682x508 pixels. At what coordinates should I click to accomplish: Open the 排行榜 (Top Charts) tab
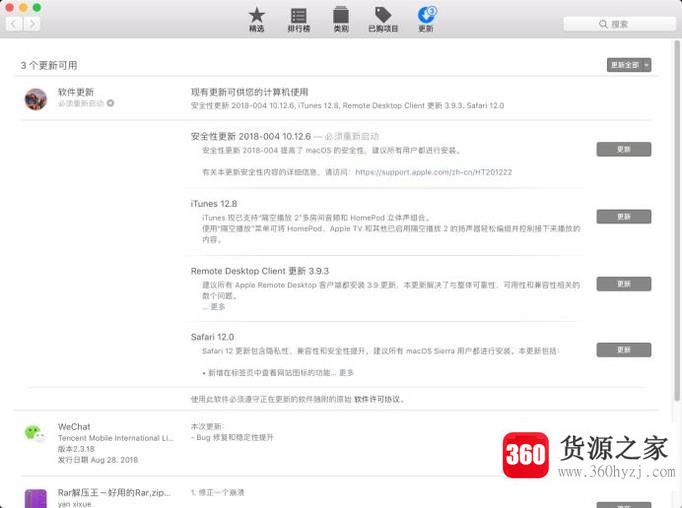click(x=298, y=20)
